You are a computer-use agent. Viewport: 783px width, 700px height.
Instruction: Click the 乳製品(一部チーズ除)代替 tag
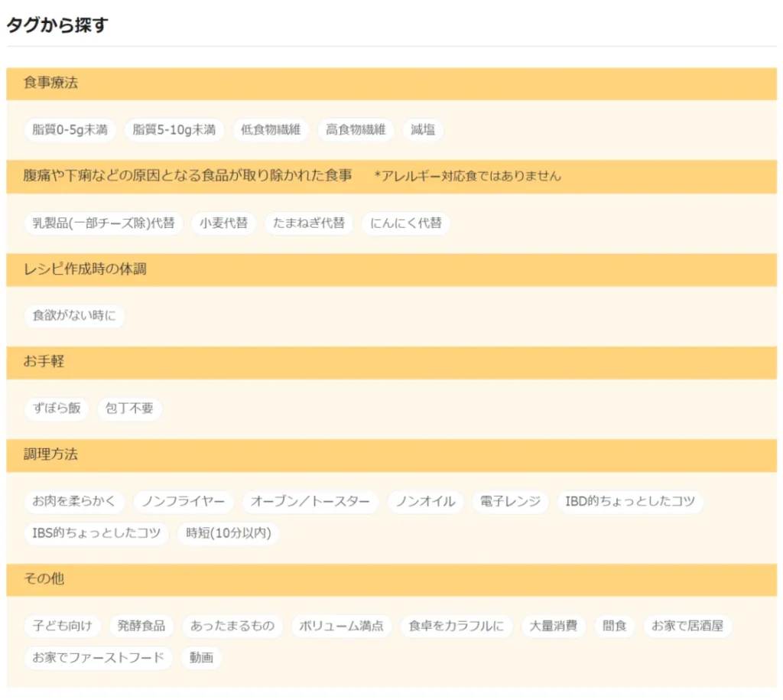tap(103, 223)
